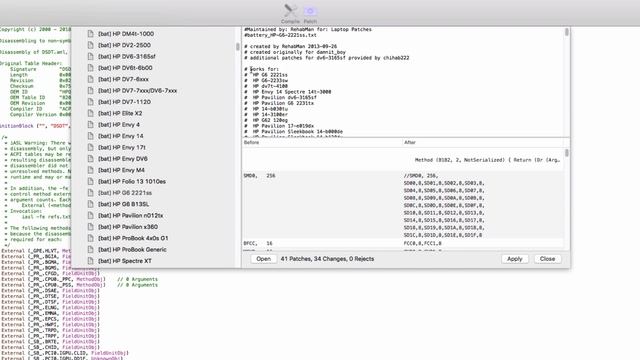Image resolution: width=640 pixels, height=360 pixels.
Task: Click the patch list scrollbar thumb
Action: [238, 47]
